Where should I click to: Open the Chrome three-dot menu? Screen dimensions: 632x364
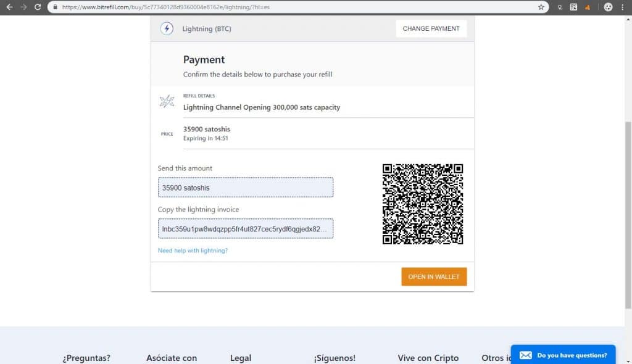tap(622, 7)
